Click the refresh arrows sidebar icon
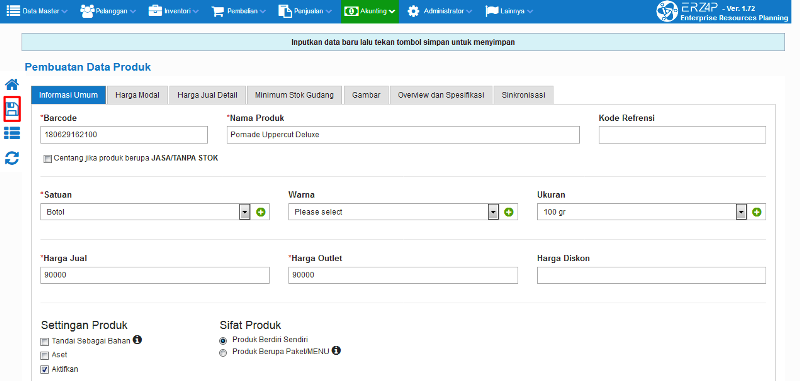This screenshot has width=800, height=381. (x=12, y=158)
